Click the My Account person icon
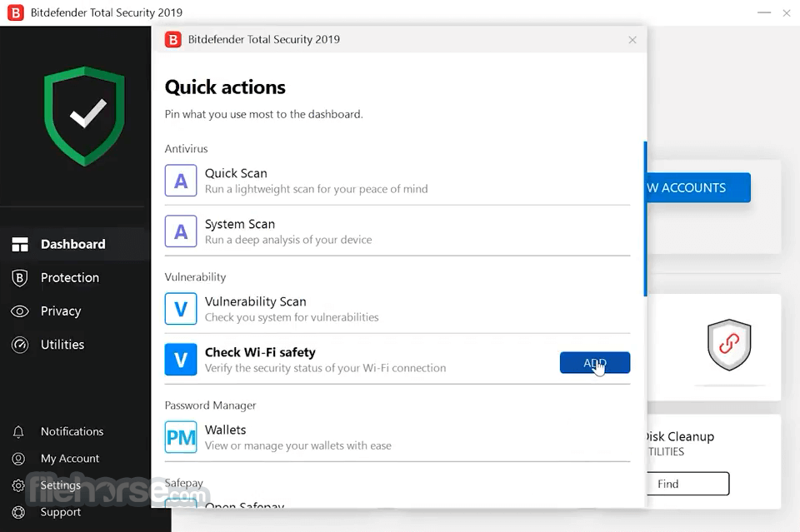 [x=18, y=459]
